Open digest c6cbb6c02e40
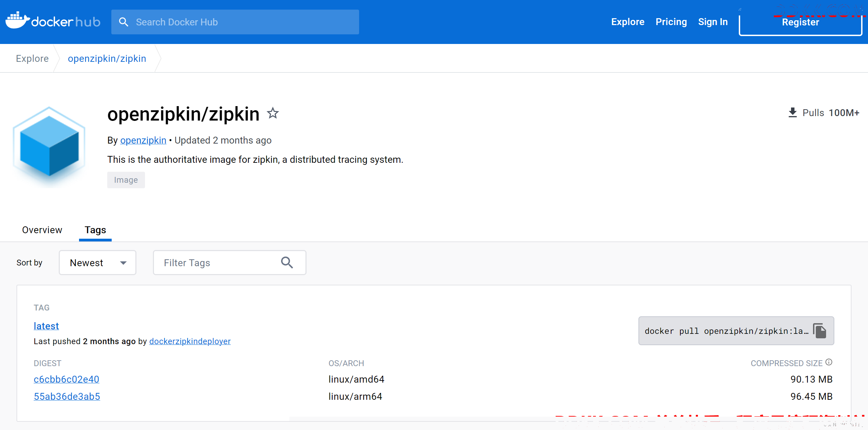The height and width of the screenshot is (430, 868). click(x=66, y=379)
